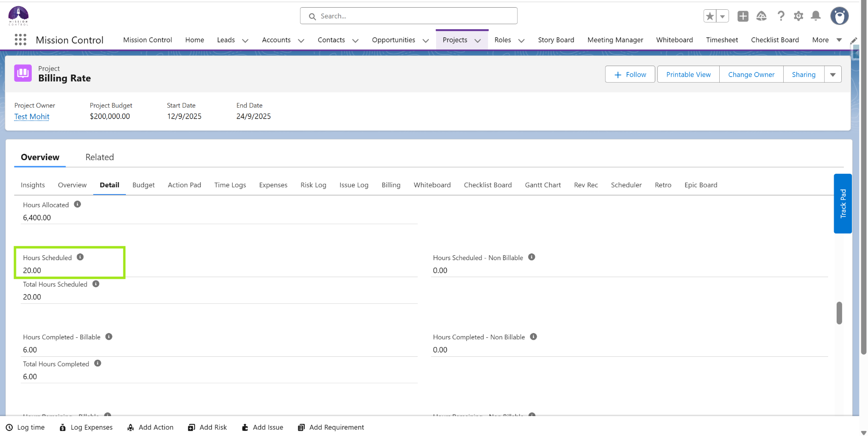Open the Budget sub-tab
Image resolution: width=868 pixels, height=436 pixels.
(x=144, y=185)
